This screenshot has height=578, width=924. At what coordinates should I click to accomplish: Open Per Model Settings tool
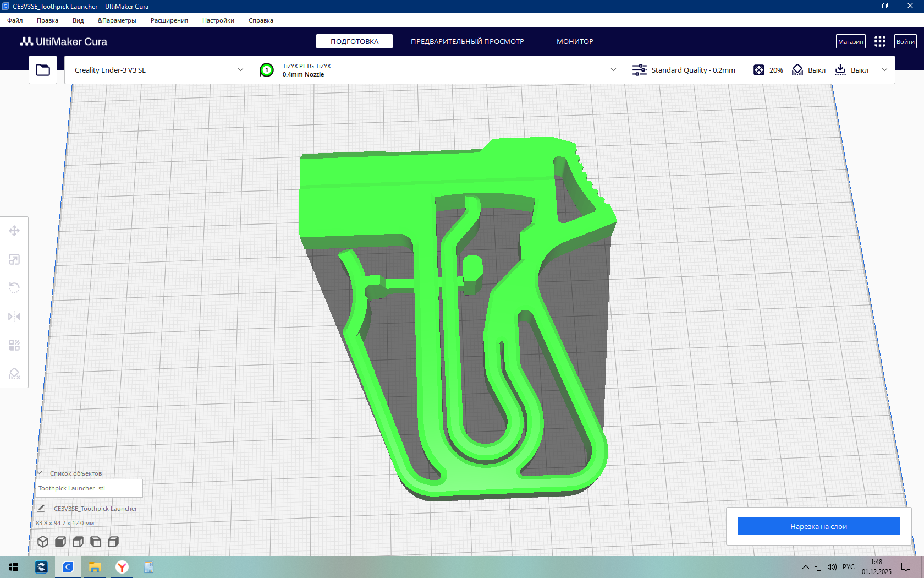click(14, 345)
